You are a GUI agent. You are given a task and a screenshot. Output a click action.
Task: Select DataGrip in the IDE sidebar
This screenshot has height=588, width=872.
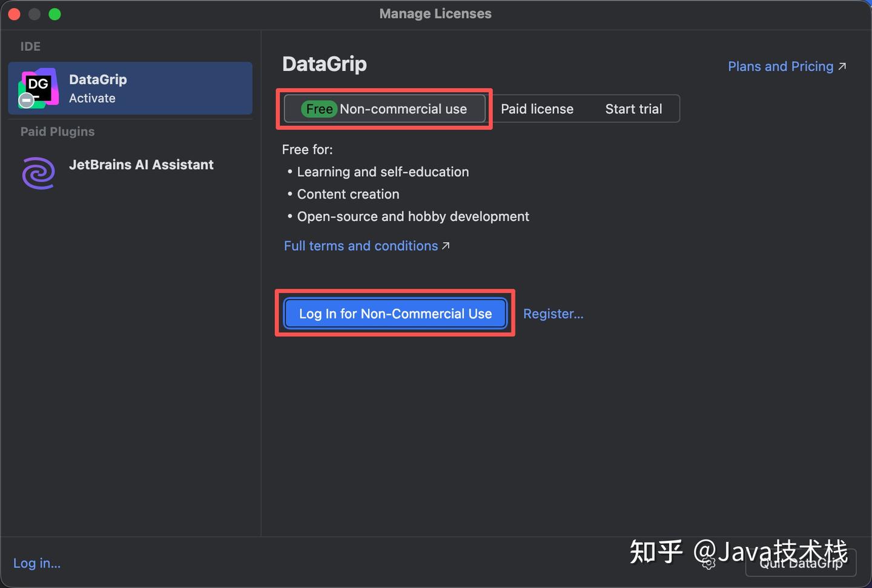coord(130,88)
